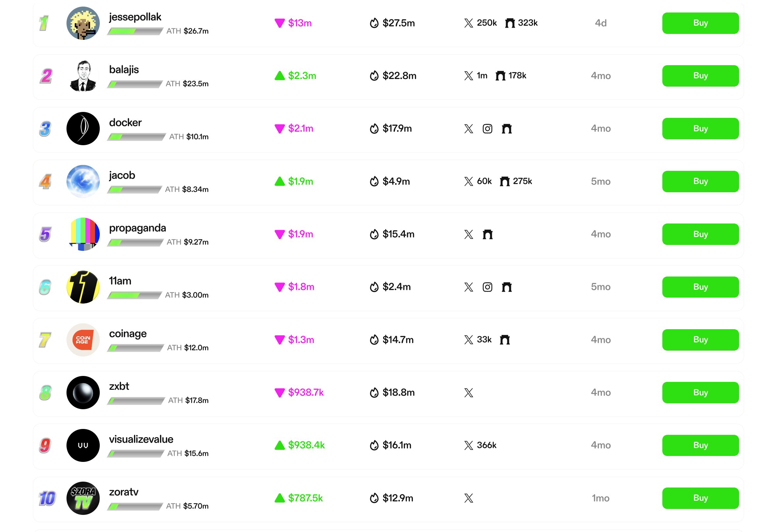Click jessepollak's pixel avatar

click(83, 23)
